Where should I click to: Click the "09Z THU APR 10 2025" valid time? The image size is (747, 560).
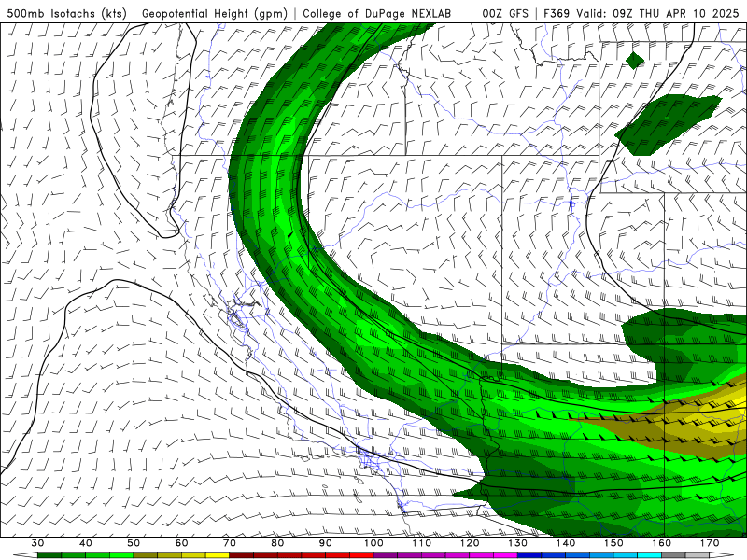(675, 13)
